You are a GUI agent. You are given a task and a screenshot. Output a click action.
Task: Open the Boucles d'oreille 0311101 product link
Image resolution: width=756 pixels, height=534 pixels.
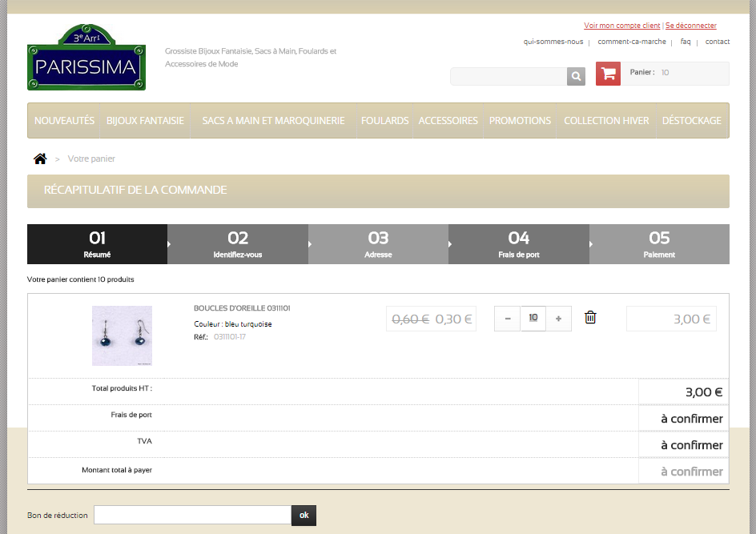[242, 308]
